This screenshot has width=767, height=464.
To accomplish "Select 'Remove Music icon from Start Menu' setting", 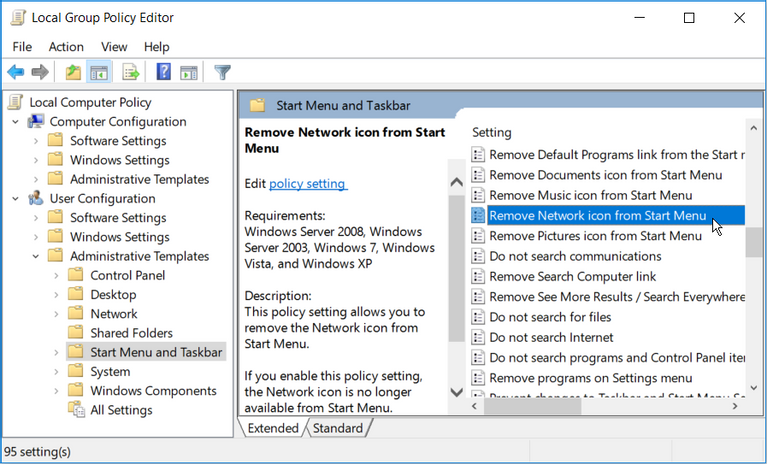I will 590,195.
